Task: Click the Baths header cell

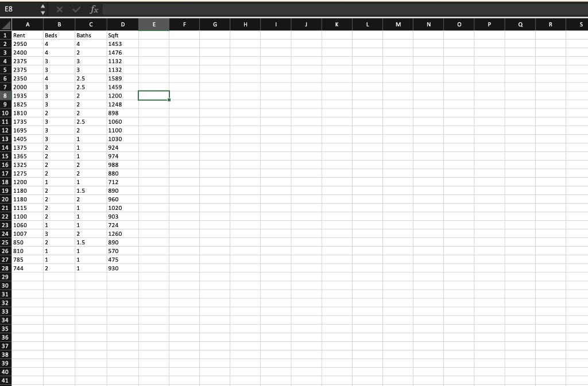Action: (x=91, y=35)
